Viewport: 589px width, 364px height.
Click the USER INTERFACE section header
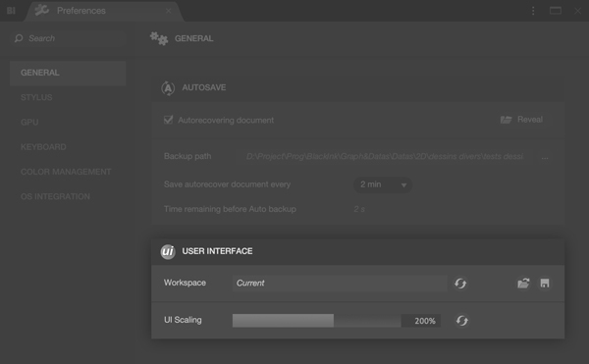[358, 251]
